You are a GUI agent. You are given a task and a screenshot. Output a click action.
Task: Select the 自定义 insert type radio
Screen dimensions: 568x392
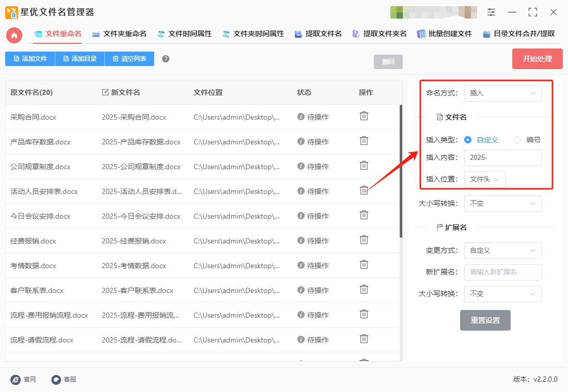pos(468,140)
